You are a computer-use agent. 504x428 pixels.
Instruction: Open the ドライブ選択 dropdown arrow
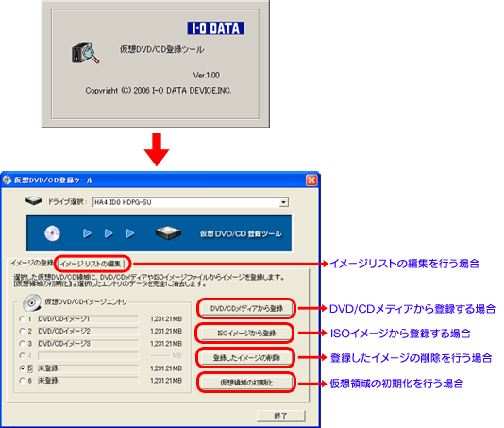tap(283, 202)
